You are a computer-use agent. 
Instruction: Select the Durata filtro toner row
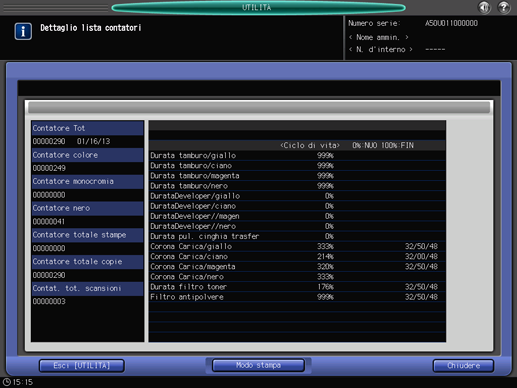[x=297, y=287]
